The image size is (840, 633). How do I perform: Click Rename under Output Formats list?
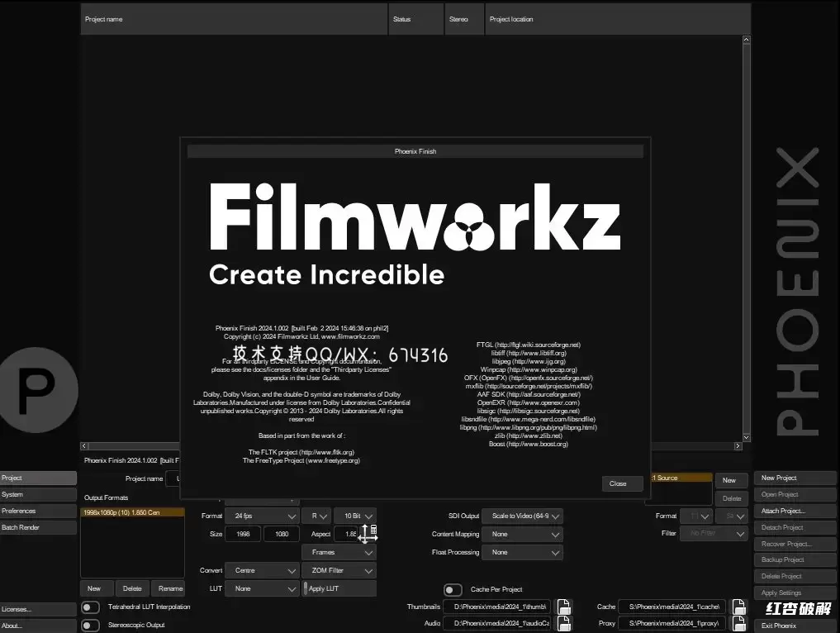point(168,588)
